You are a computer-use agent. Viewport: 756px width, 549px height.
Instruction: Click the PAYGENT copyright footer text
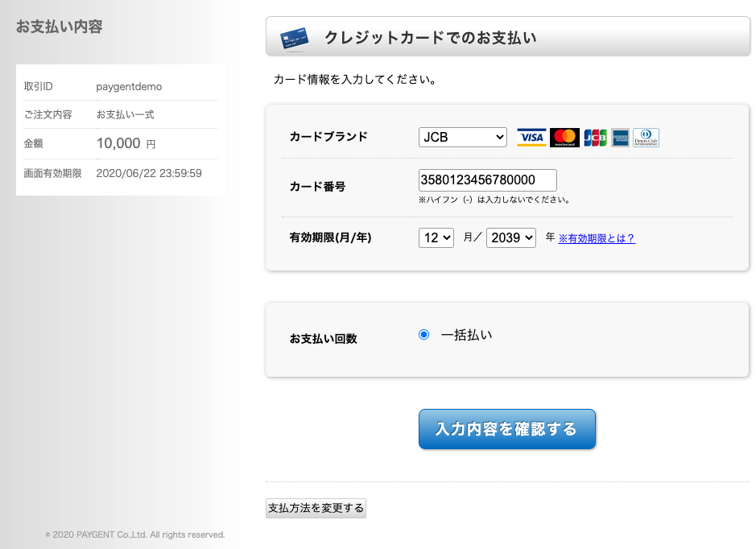[135, 535]
